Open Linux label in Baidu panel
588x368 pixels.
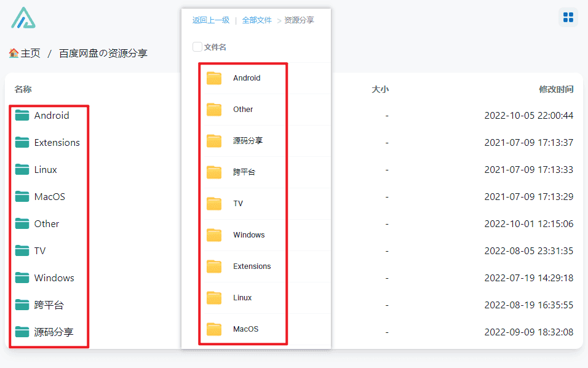click(x=242, y=298)
